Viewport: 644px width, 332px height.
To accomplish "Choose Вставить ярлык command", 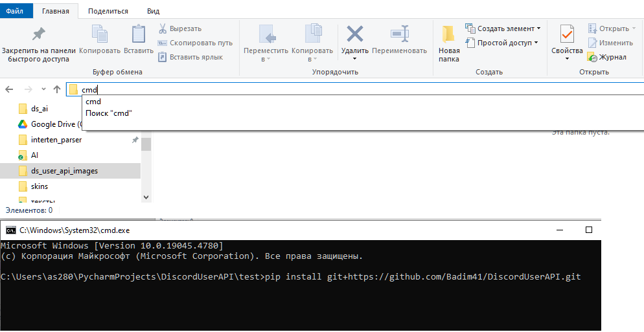I will (190, 57).
